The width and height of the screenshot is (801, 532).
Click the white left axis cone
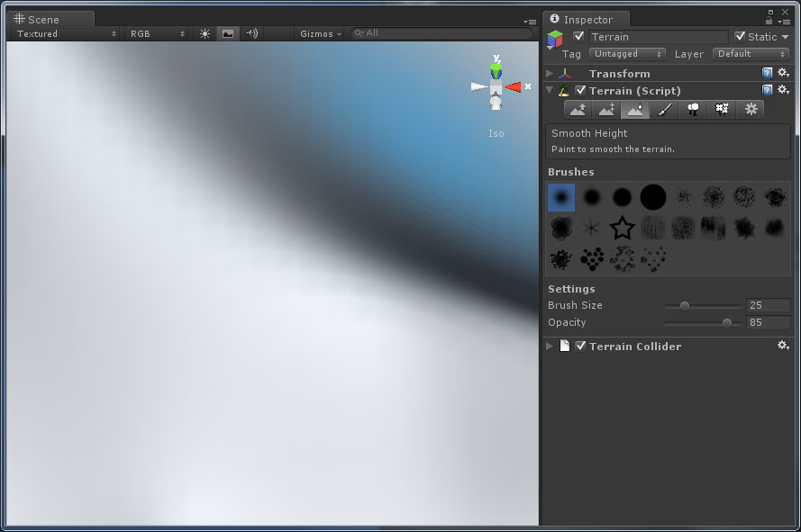479,86
